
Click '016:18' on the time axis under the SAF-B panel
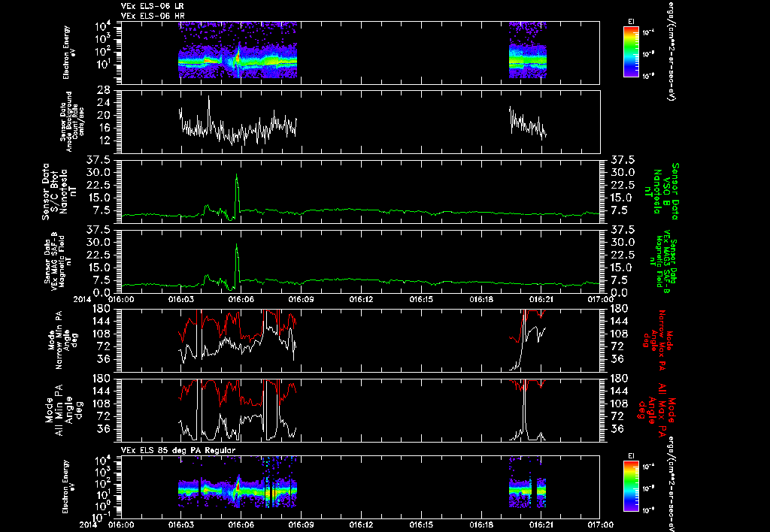[x=481, y=299]
